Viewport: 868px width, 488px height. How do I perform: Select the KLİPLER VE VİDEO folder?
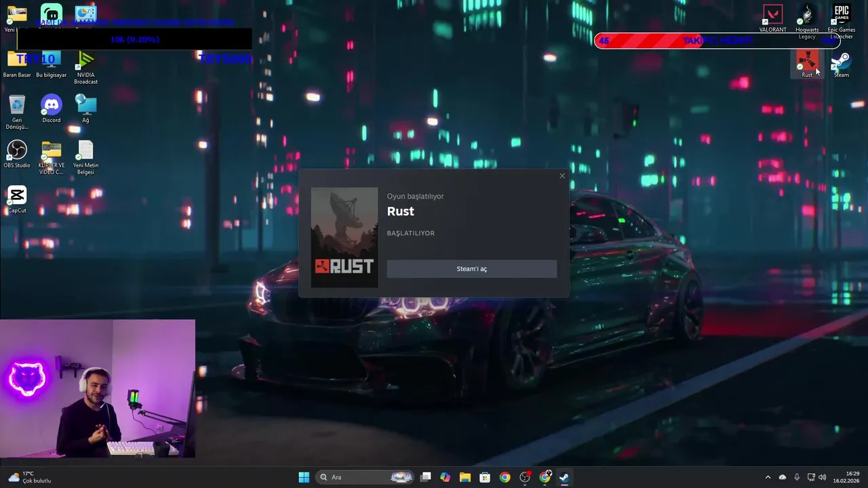[52, 157]
